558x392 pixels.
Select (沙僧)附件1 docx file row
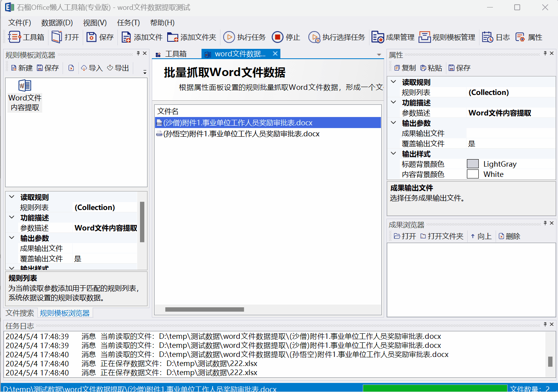pos(268,123)
